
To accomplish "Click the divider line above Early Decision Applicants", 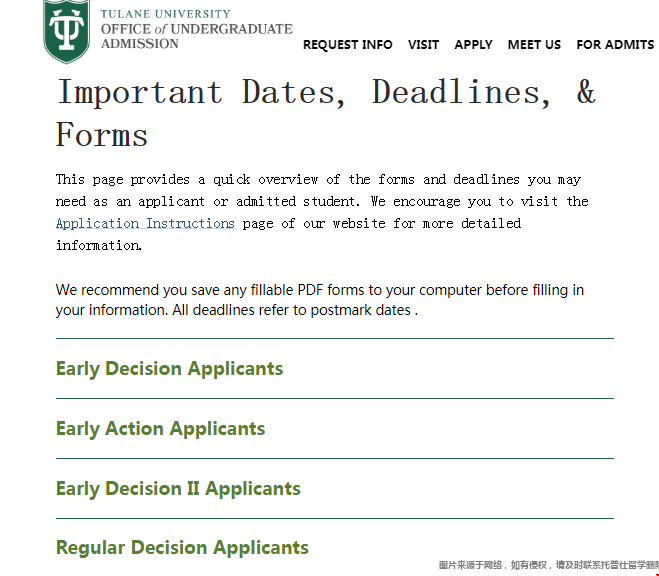I will click(x=335, y=339).
